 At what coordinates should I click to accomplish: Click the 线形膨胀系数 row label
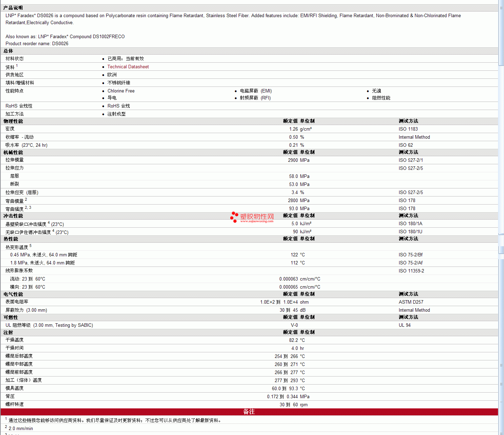[19, 270]
